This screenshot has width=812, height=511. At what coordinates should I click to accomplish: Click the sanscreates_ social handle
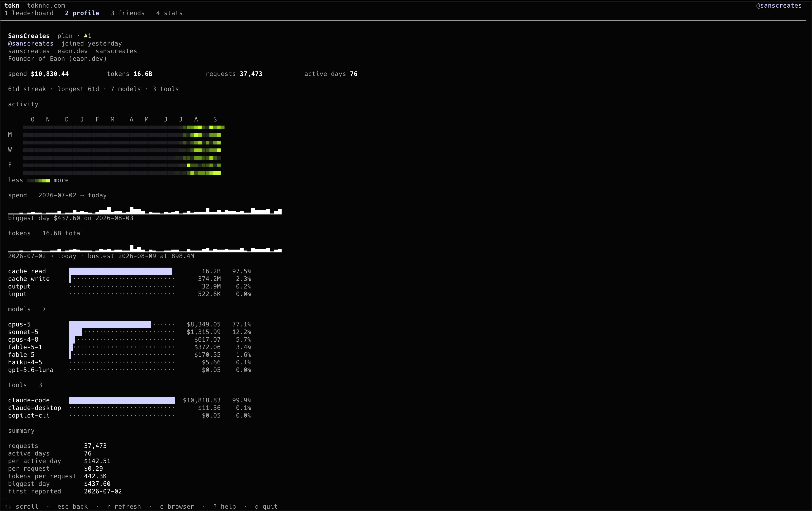[118, 51]
